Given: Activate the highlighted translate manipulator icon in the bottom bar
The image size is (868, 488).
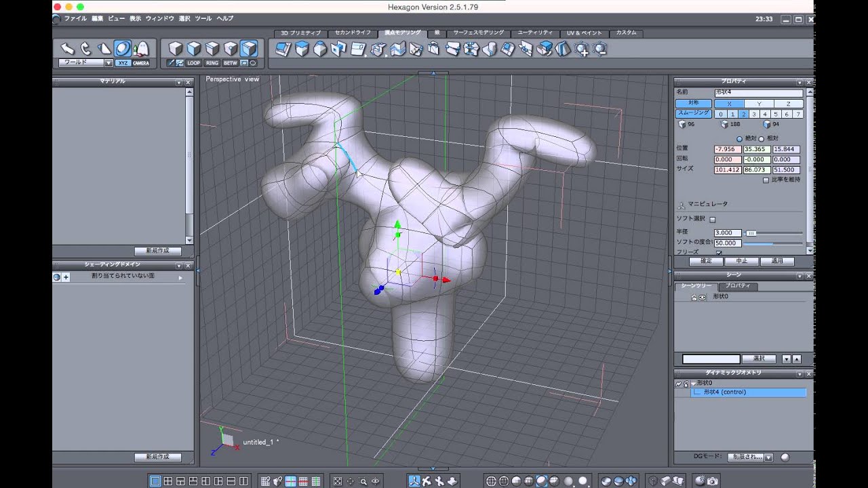Looking at the screenshot, I should [414, 481].
